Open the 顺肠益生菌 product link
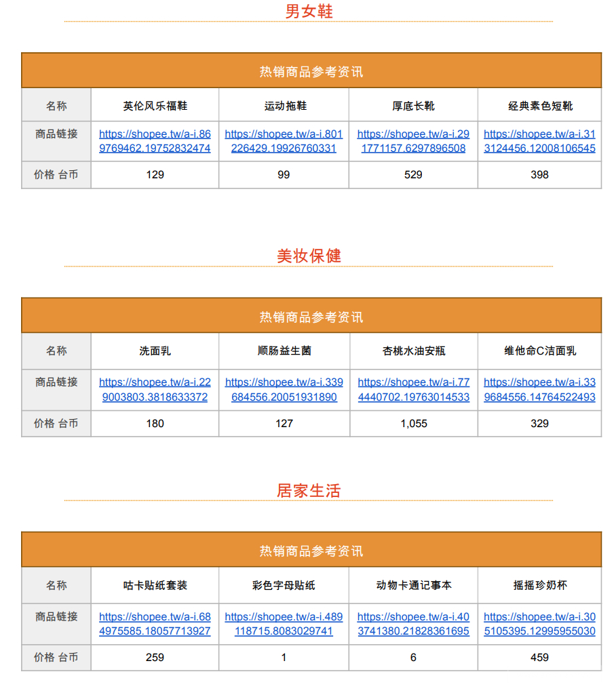The height and width of the screenshot is (697, 616). point(283,389)
